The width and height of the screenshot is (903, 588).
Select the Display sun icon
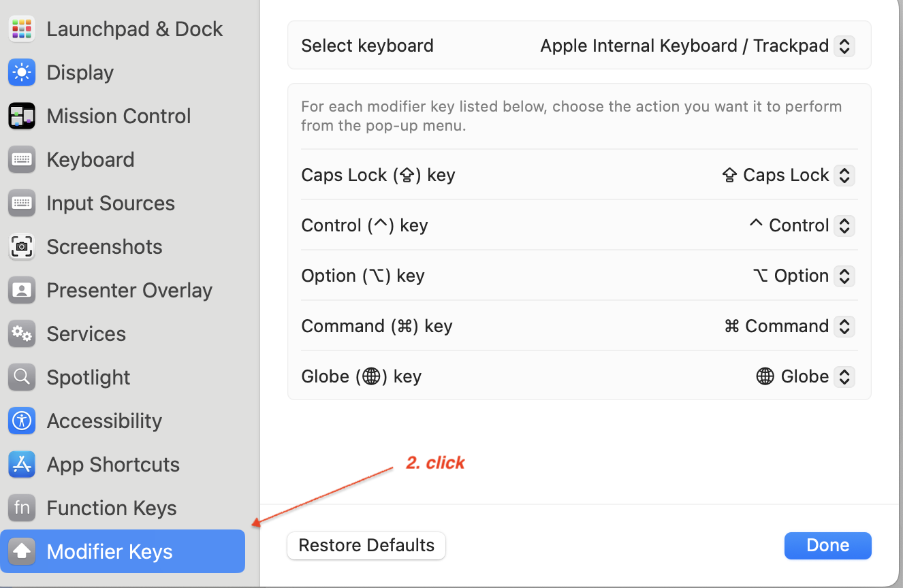pos(22,72)
